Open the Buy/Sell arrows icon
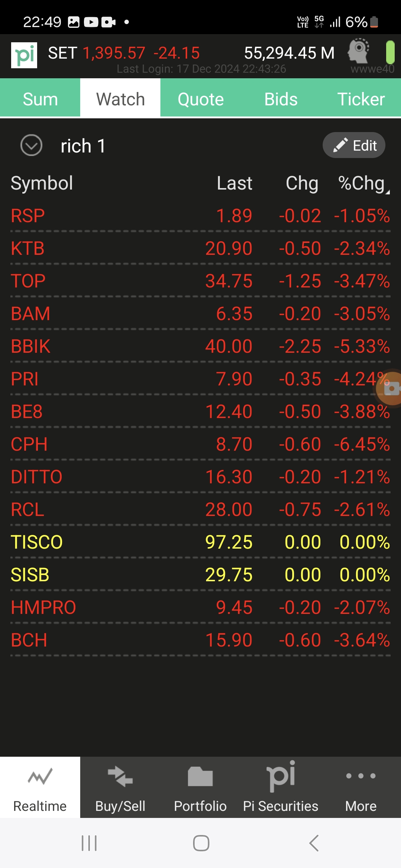The height and width of the screenshot is (868, 401). [x=120, y=776]
